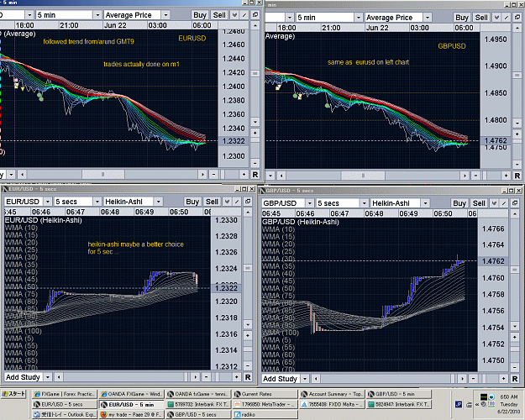
Task: Click the detach window icon in the EUR/USD 5 secs chart
Action: (248, 202)
